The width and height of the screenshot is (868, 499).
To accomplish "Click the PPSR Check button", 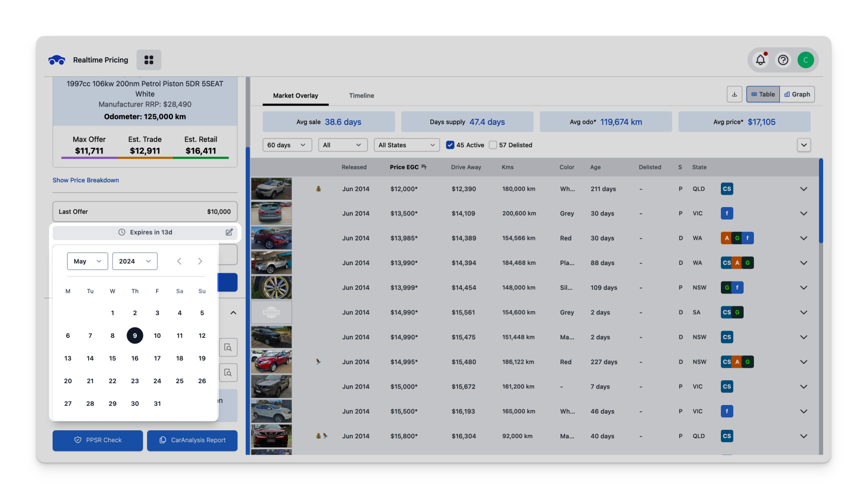I will 98,440.
